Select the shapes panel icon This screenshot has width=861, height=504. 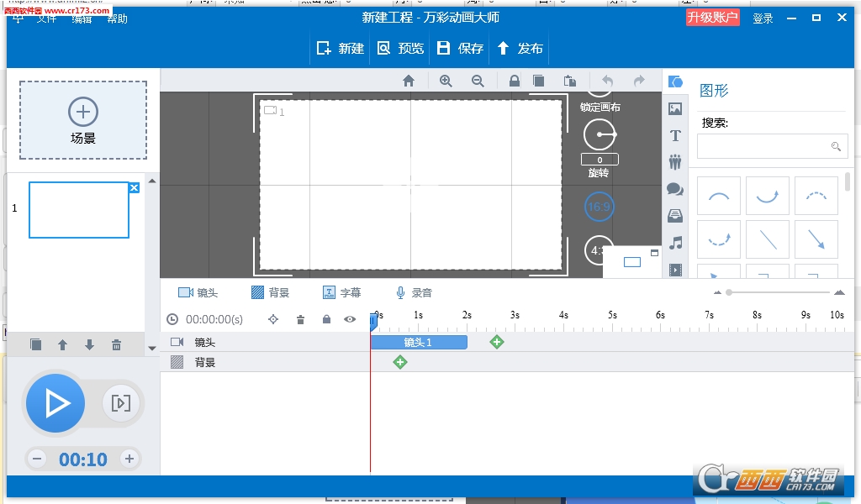pyautogui.click(x=675, y=81)
